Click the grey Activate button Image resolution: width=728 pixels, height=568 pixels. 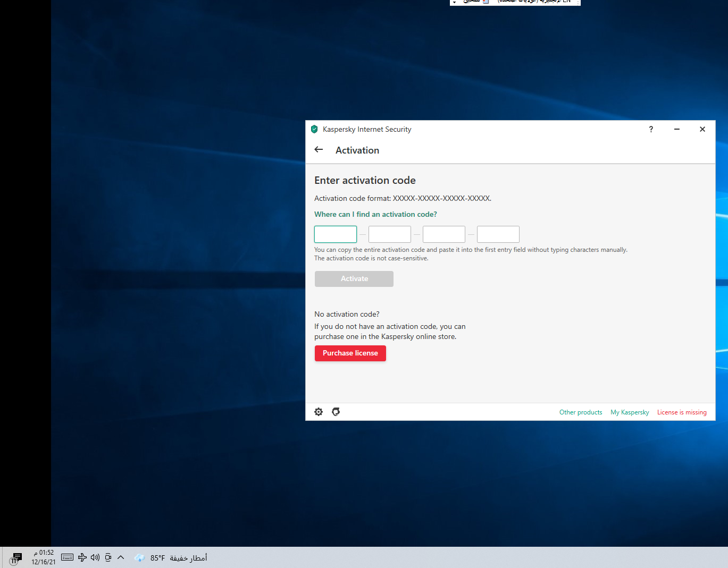tap(354, 279)
